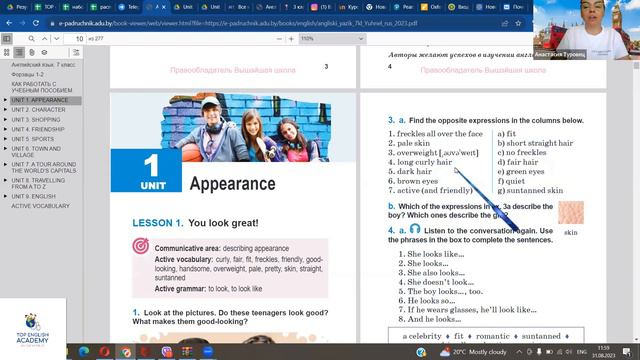Image resolution: width=640 pixels, height=360 pixels.
Task: Open КАК РАБОТАТЬ С УЧЕБНЫМ ПОСОБИЕМ entry
Action: pos(42,87)
